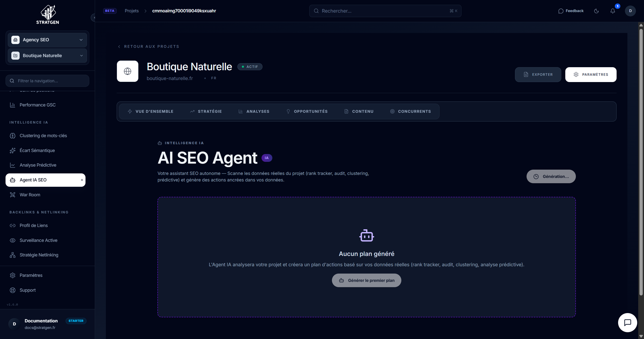
Task: Select Analyse Prédictive in the sidebar
Action: [x=38, y=165]
